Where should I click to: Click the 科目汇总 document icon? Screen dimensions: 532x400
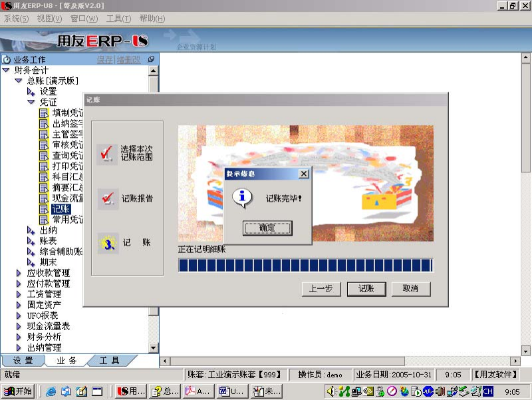pyautogui.click(x=44, y=177)
